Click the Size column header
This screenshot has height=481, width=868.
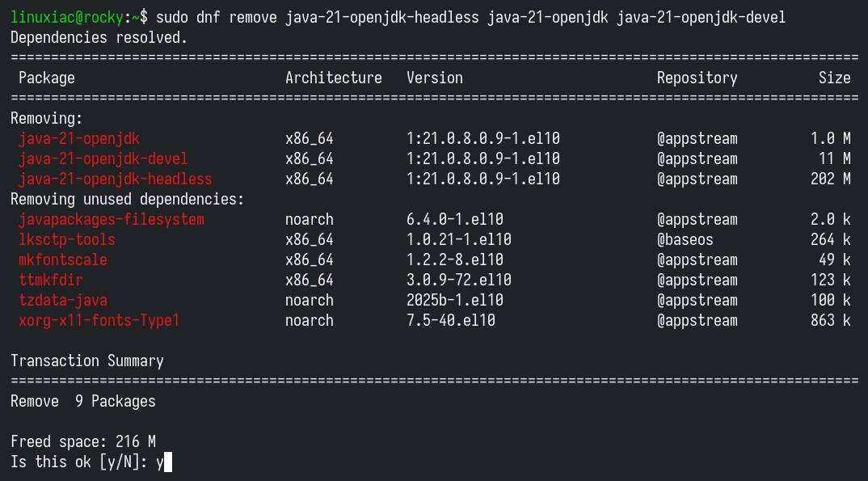836,78
